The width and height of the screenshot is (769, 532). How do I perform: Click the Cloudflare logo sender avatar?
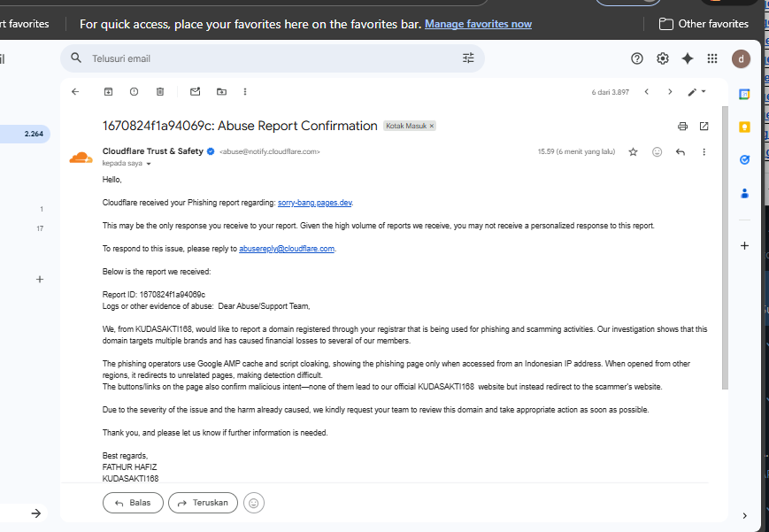81,158
